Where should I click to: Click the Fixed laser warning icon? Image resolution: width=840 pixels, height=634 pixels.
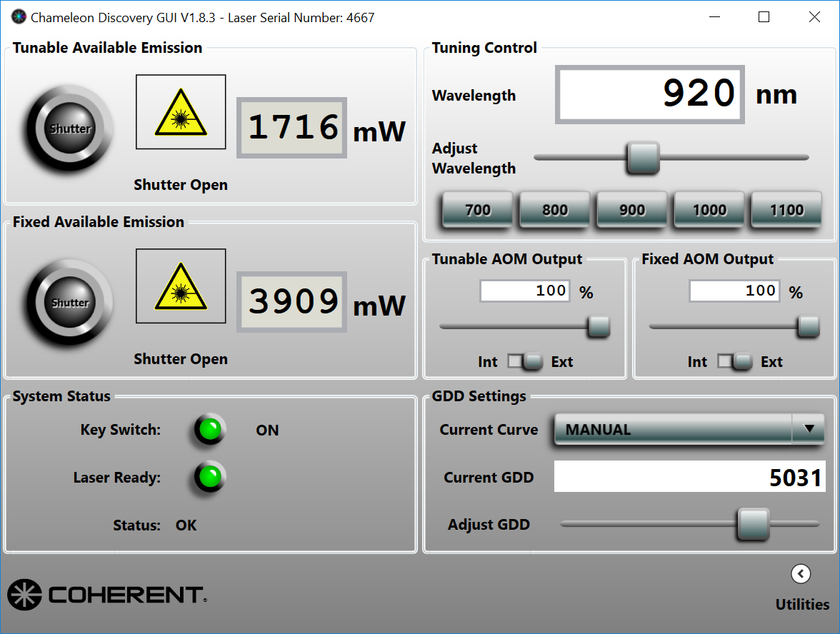point(181,286)
